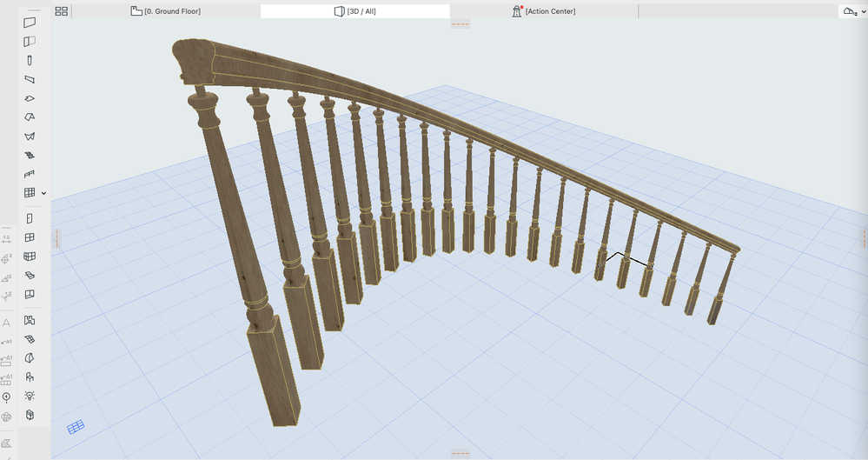The height and width of the screenshot is (460, 868).
Task: Select the Shell tool
Action: click(30, 137)
